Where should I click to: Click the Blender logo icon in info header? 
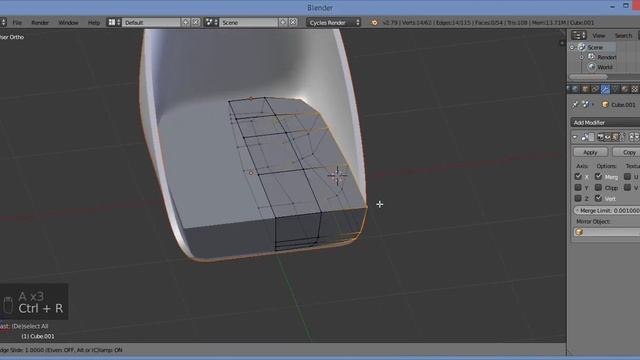tap(374, 23)
